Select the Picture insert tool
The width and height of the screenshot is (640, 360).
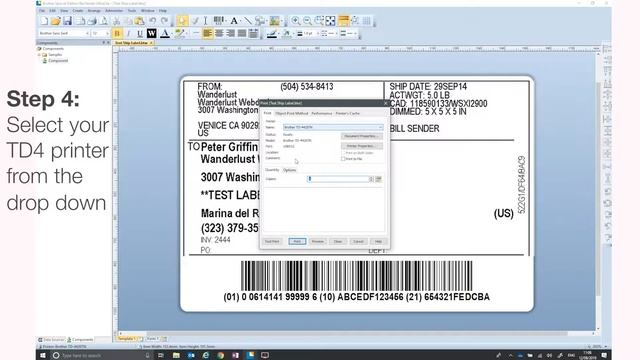pyautogui.click(x=275, y=21)
